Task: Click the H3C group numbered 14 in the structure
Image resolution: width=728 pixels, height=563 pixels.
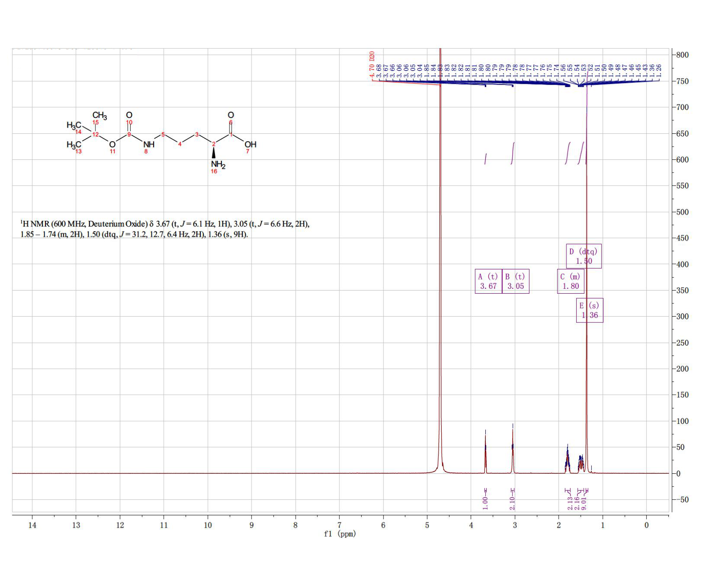Action: pyautogui.click(x=74, y=125)
